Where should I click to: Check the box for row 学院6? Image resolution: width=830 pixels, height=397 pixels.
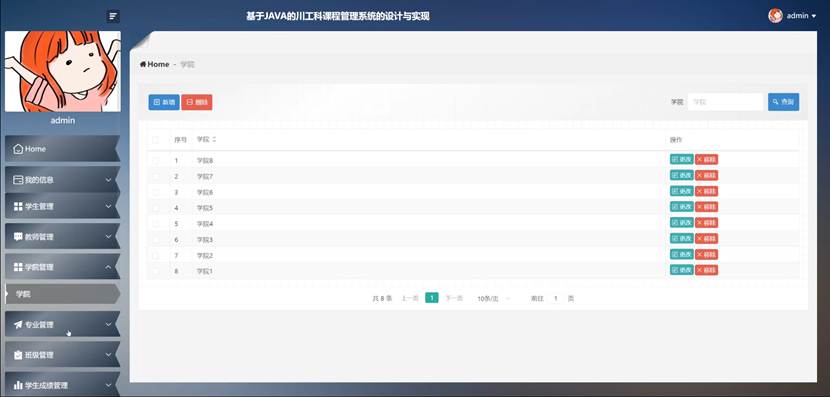click(155, 192)
